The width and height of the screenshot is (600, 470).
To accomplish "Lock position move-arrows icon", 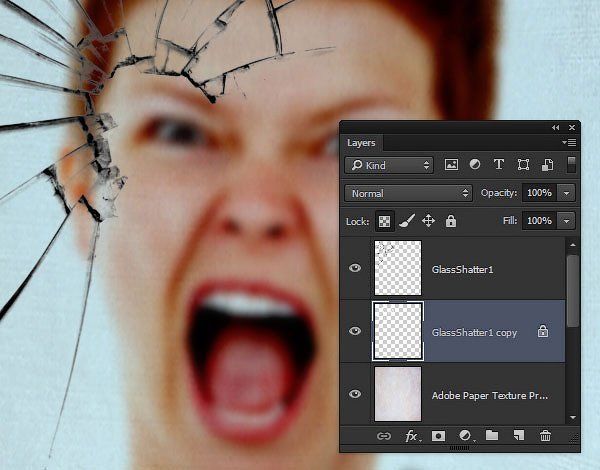I will click(428, 221).
